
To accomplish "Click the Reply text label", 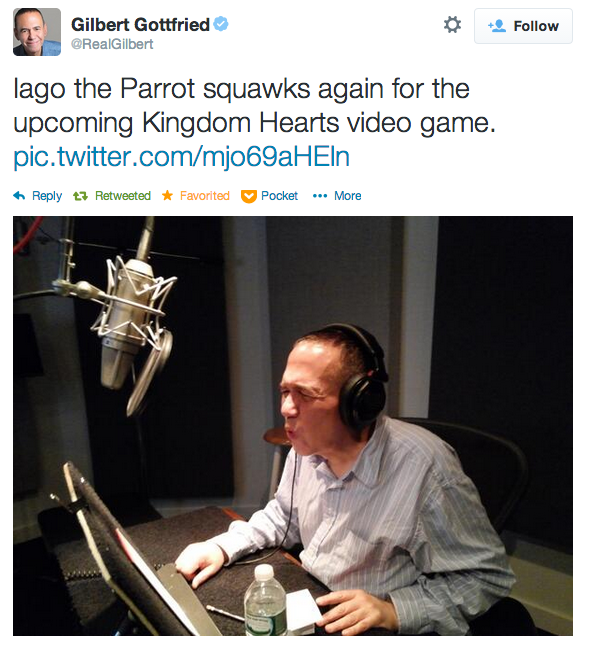I will 47,195.
